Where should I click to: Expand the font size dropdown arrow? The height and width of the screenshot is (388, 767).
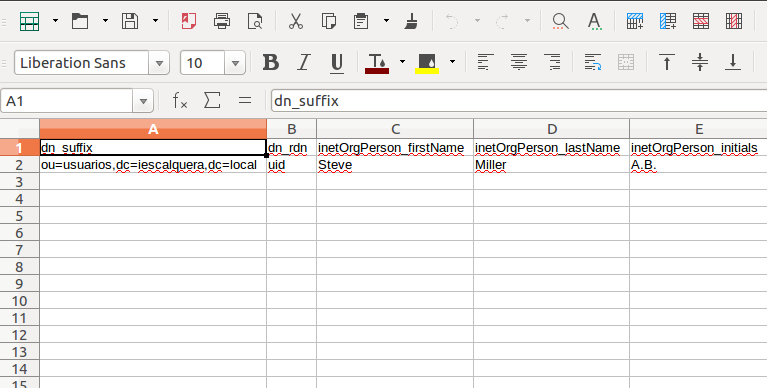point(235,63)
